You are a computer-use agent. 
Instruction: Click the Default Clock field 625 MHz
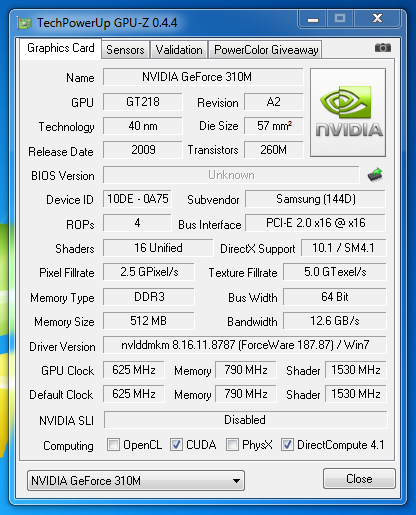(134, 394)
